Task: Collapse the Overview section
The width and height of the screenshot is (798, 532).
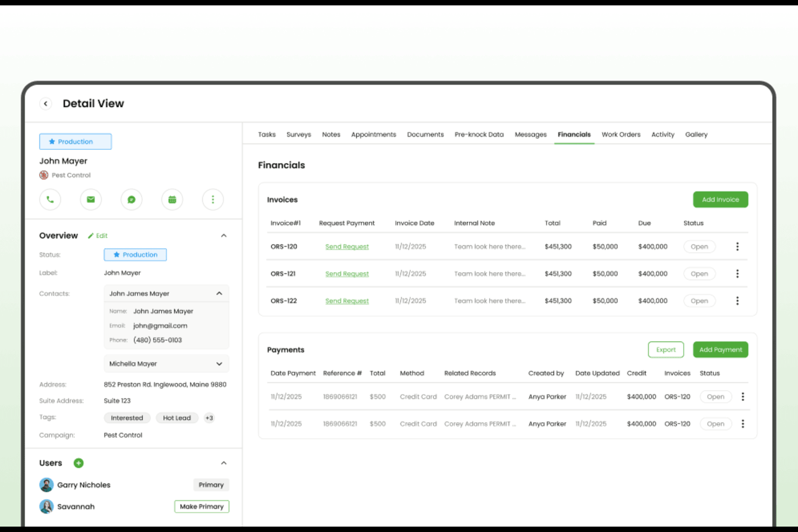Action: [224, 236]
